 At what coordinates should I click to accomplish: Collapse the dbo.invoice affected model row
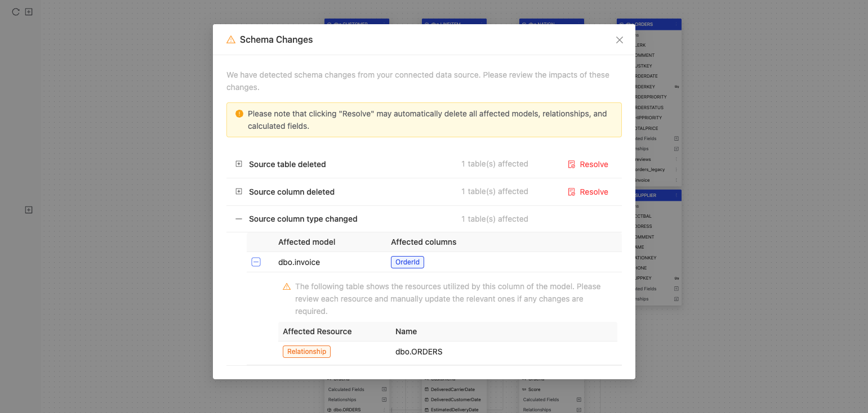256,262
